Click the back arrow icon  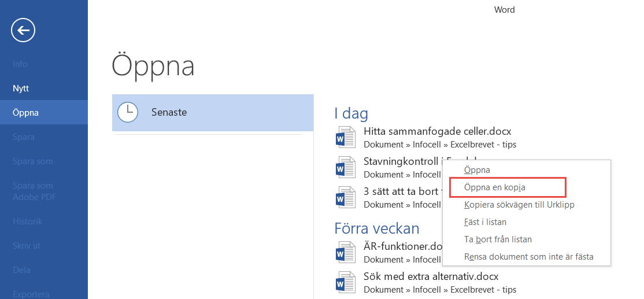point(23,30)
